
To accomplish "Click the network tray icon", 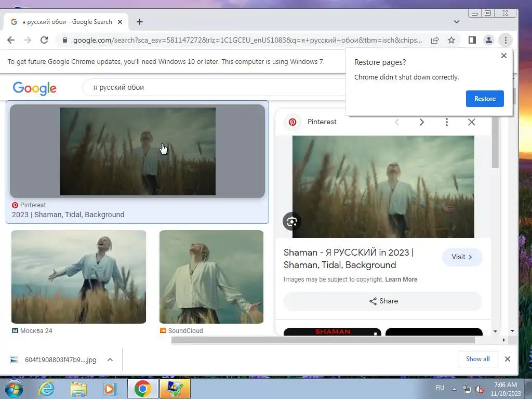I will pyautogui.click(x=467, y=389).
